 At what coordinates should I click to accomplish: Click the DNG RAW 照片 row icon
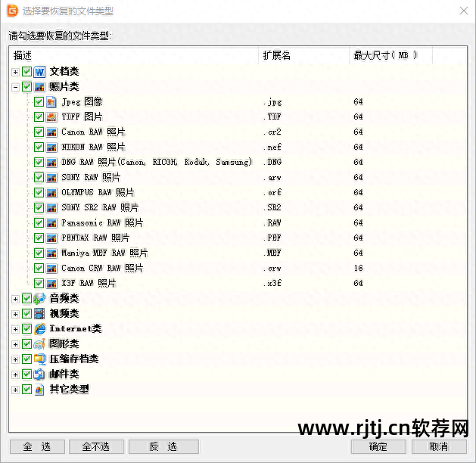click(x=51, y=163)
